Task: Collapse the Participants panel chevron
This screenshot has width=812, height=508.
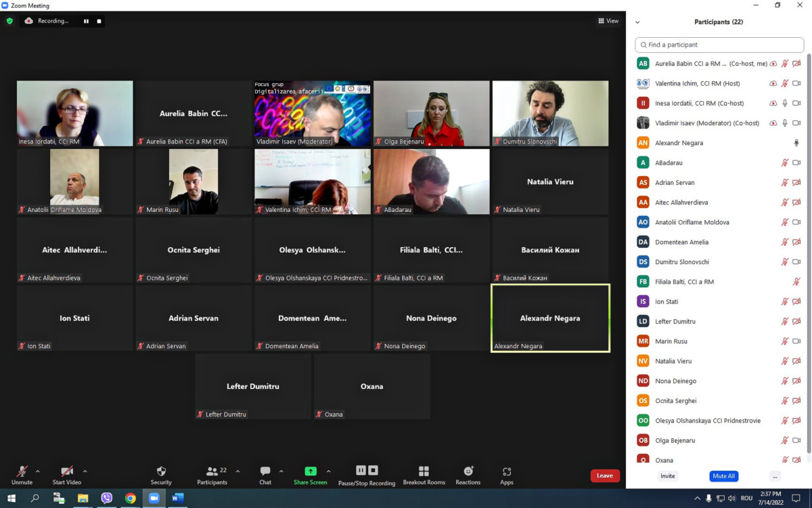Action: [x=637, y=22]
